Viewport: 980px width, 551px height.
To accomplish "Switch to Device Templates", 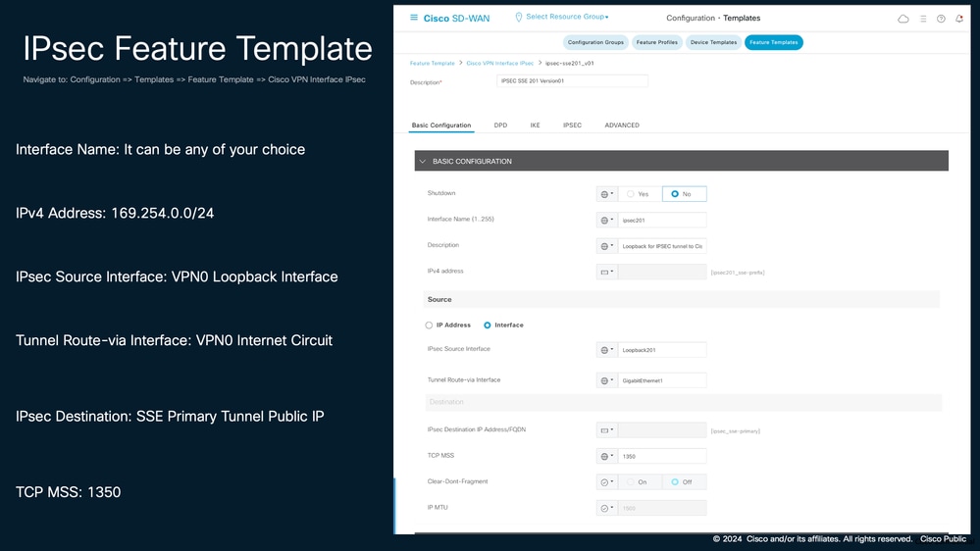I will pos(713,42).
